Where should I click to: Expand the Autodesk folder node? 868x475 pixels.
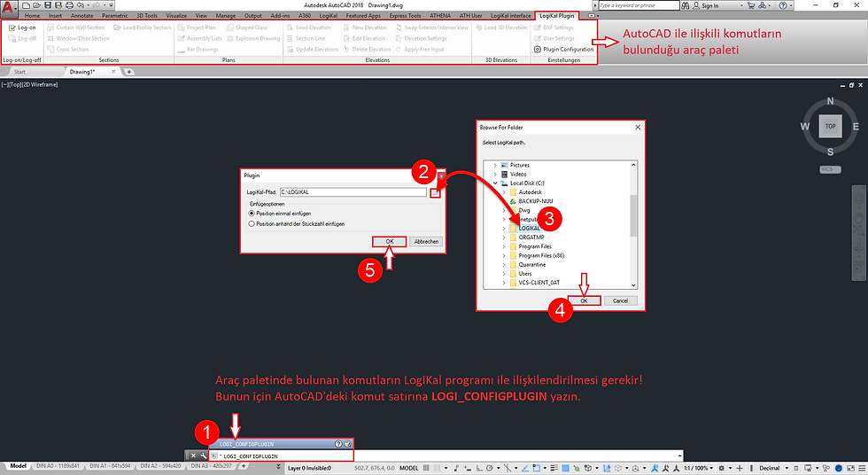tap(504, 192)
